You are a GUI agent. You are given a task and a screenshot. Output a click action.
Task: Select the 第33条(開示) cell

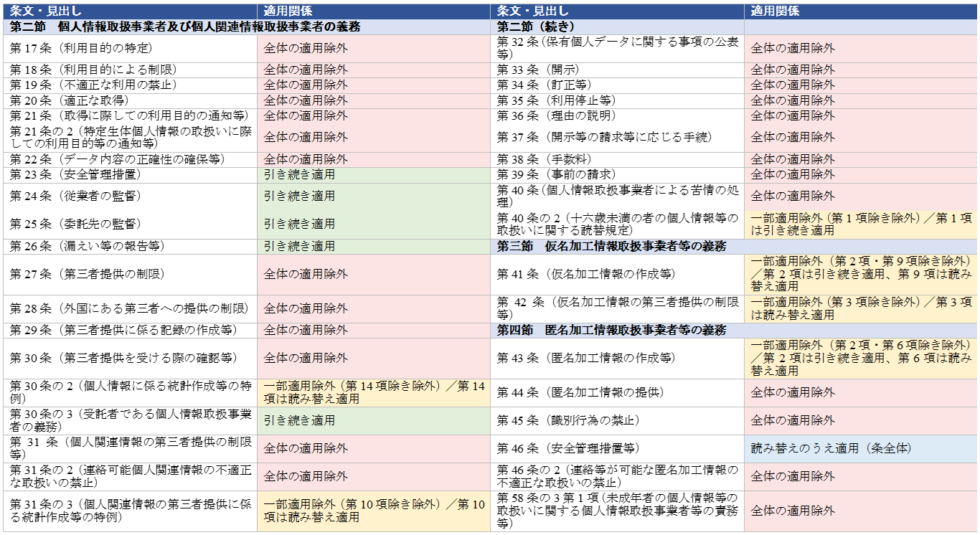click(618, 70)
